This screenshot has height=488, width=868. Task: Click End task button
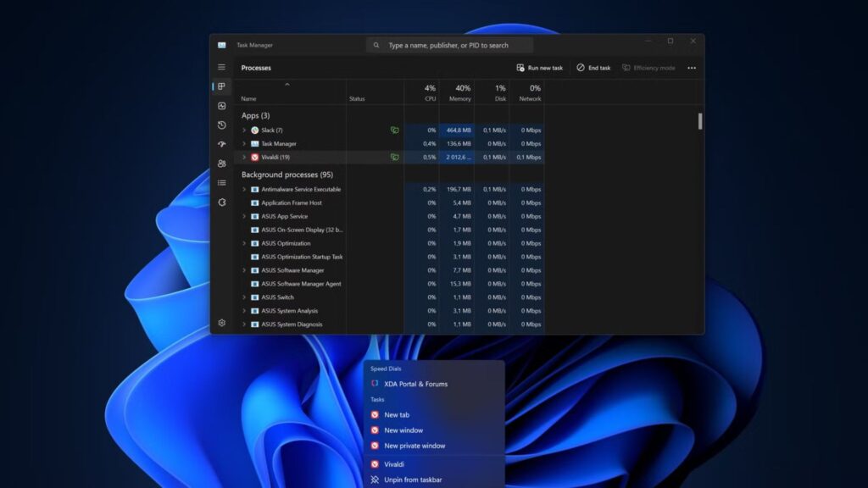(x=593, y=68)
